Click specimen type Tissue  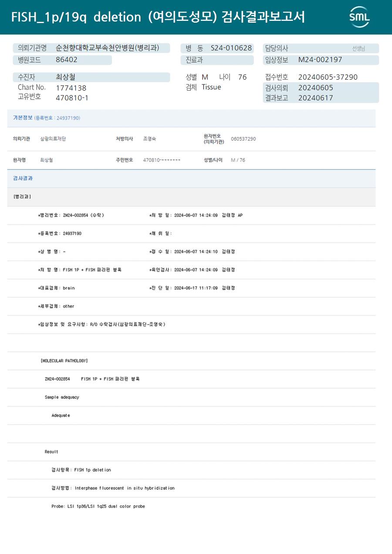click(x=211, y=87)
